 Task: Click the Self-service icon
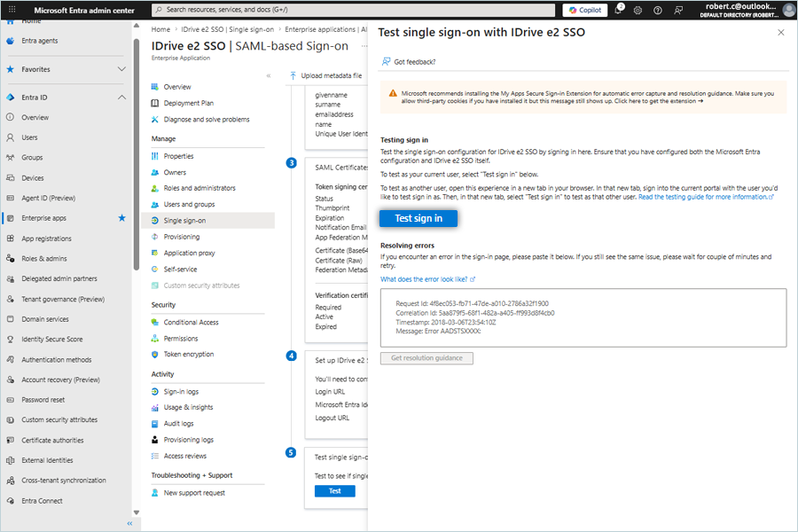[154, 270]
